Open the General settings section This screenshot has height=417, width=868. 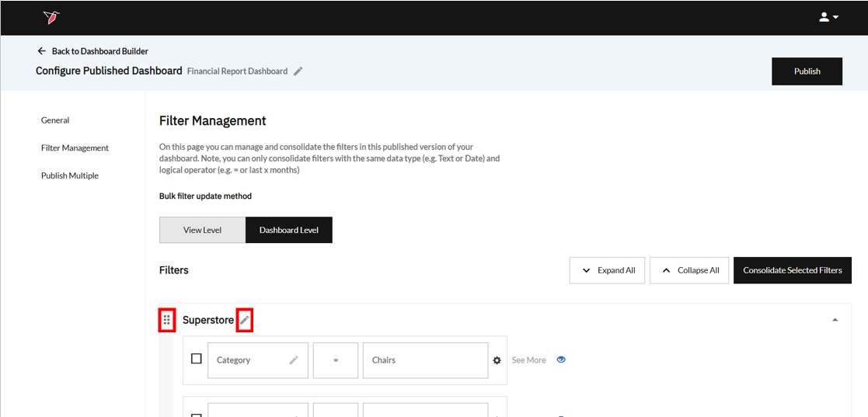55,120
